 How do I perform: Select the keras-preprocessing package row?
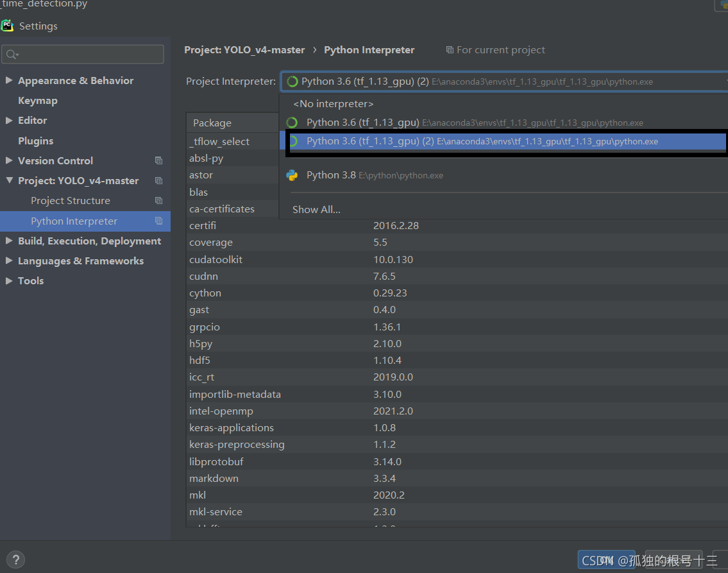[457, 445]
